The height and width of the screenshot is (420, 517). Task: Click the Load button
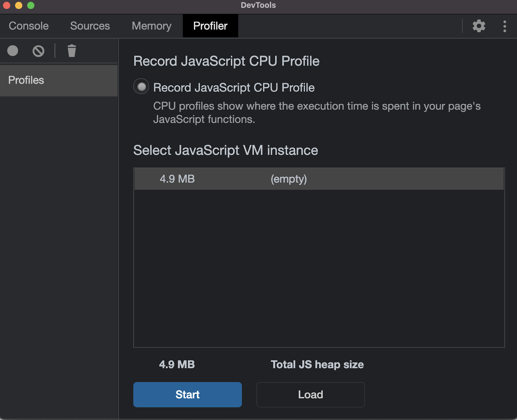[x=310, y=394]
